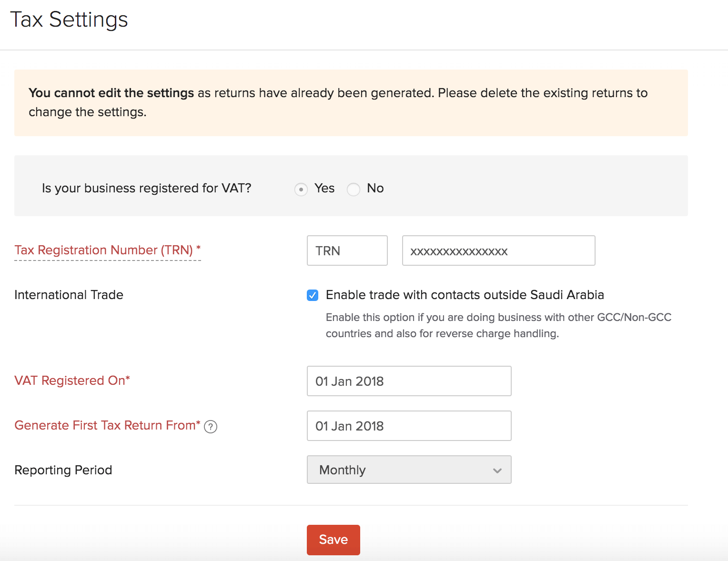Click the help icon beside Generate First Tax Return From
728x561 pixels.
[211, 427]
